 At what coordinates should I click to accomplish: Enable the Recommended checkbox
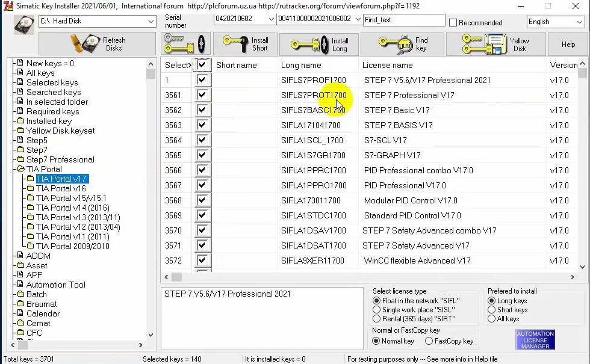click(453, 22)
